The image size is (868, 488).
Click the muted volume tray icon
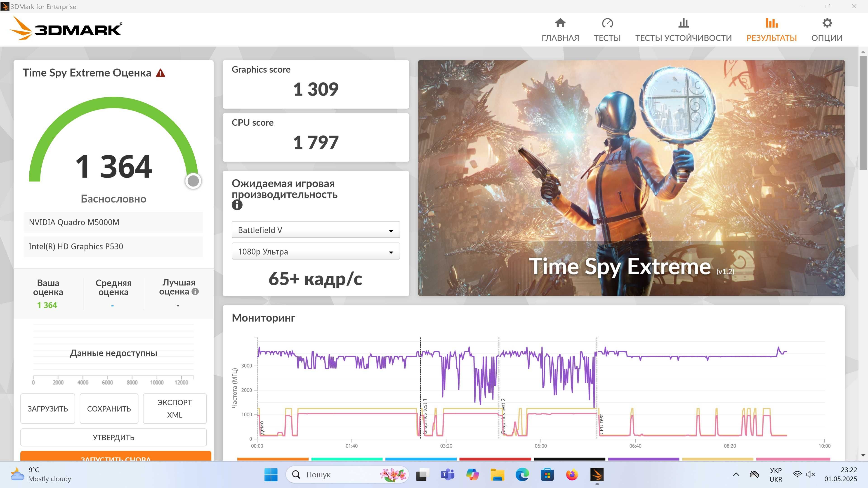[x=810, y=474]
